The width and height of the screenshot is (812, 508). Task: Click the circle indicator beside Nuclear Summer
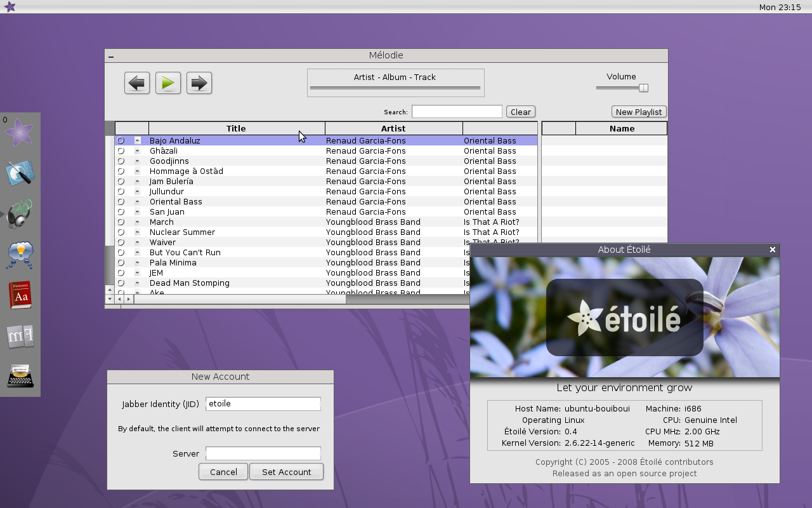(121, 232)
